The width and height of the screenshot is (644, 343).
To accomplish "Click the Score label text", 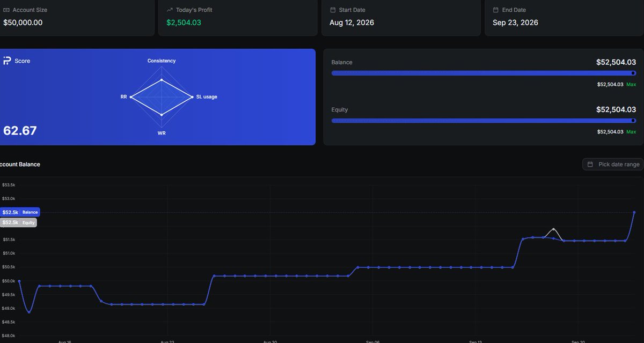I will coord(23,61).
